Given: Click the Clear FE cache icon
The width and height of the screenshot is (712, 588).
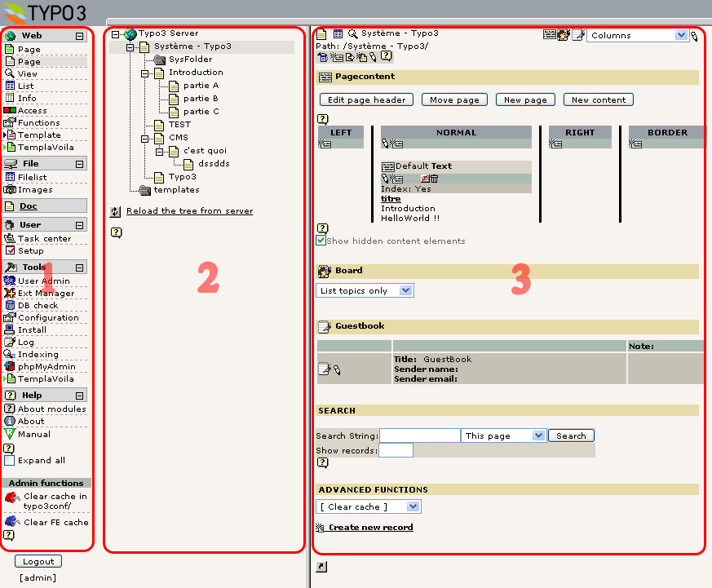Looking at the screenshot, I should click(x=11, y=521).
